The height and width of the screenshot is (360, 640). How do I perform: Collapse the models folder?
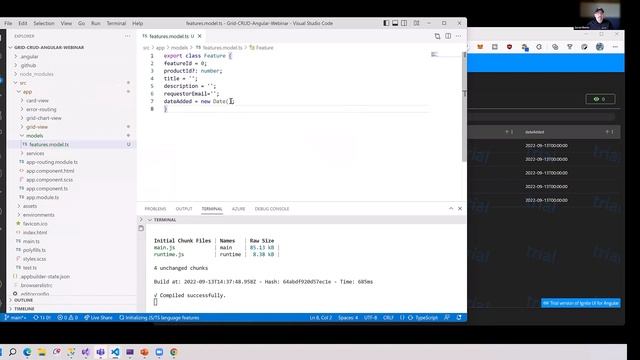coord(35,136)
